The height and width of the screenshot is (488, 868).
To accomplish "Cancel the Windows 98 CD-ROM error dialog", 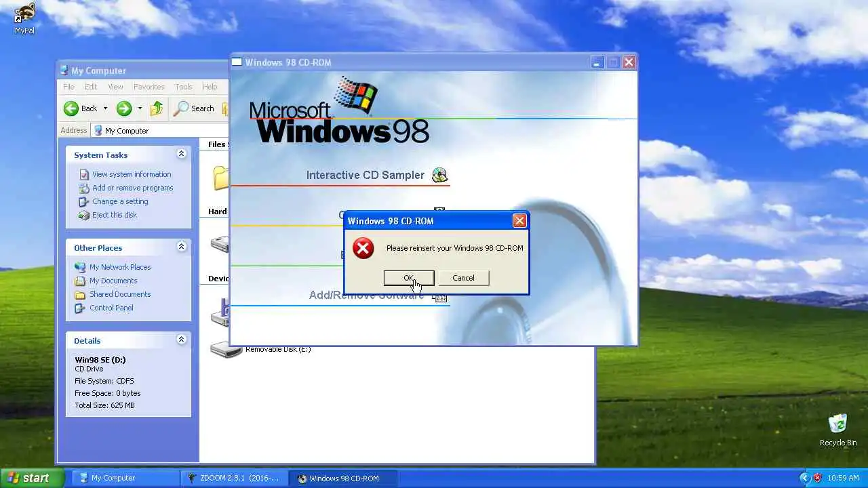I will (463, 278).
